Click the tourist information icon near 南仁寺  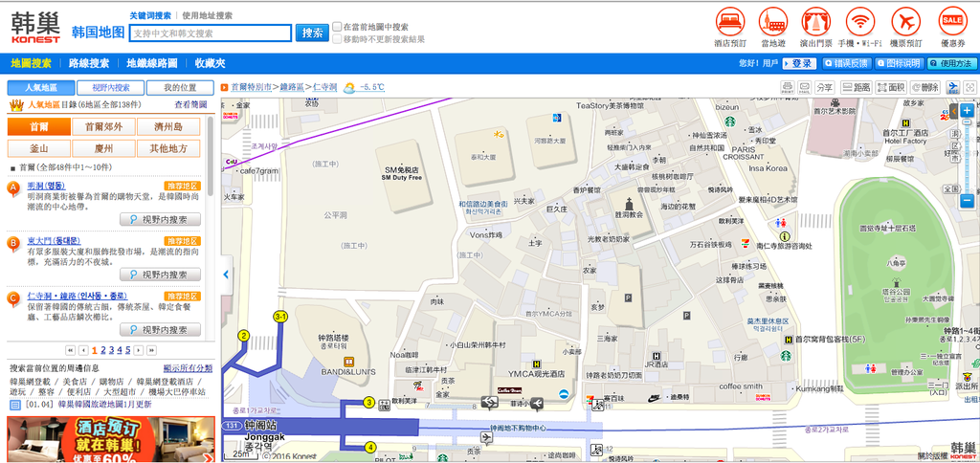[786, 236]
